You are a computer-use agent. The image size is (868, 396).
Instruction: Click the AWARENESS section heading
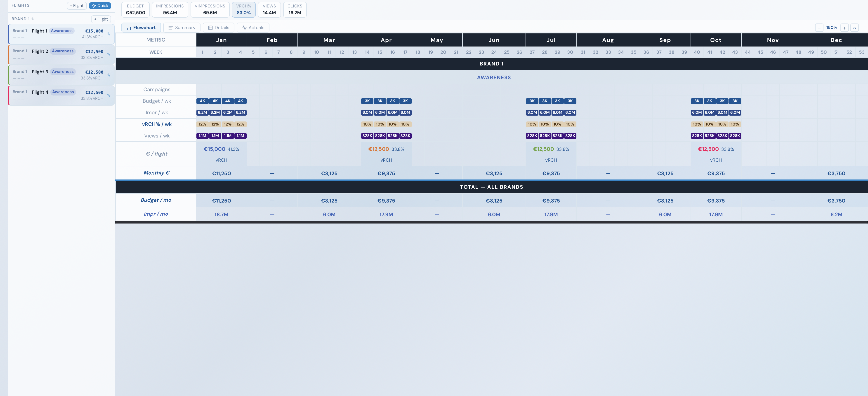pos(494,77)
